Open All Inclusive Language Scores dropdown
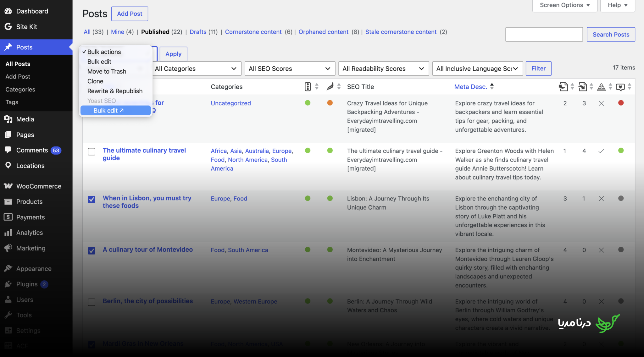 (477, 69)
